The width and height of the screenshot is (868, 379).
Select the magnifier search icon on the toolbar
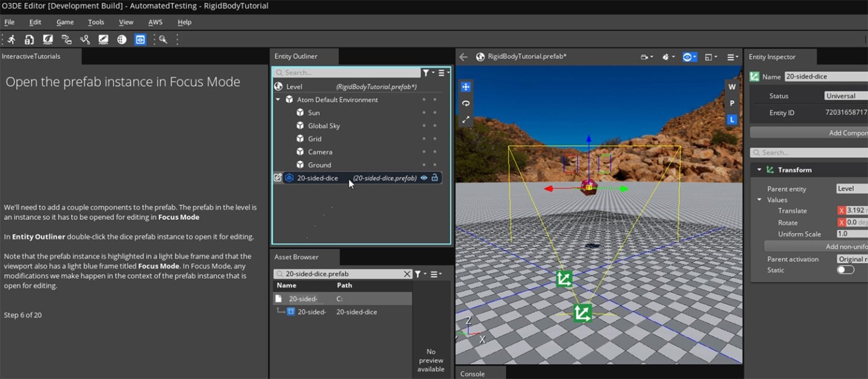[163, 39]
